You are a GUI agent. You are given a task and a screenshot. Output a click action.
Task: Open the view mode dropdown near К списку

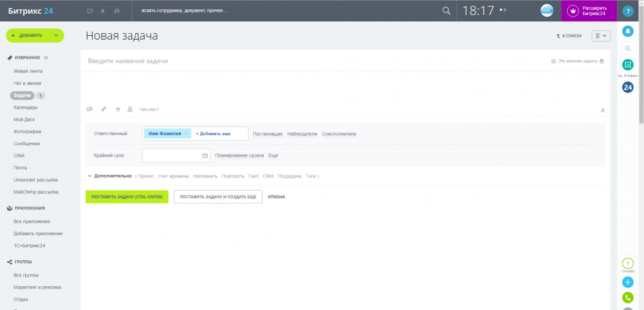[601, 36]
